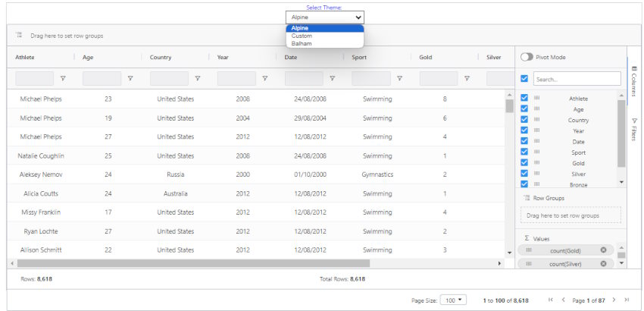
Task: Open the Athlete column filter funnel icon
Action: (x=63, y=78)
